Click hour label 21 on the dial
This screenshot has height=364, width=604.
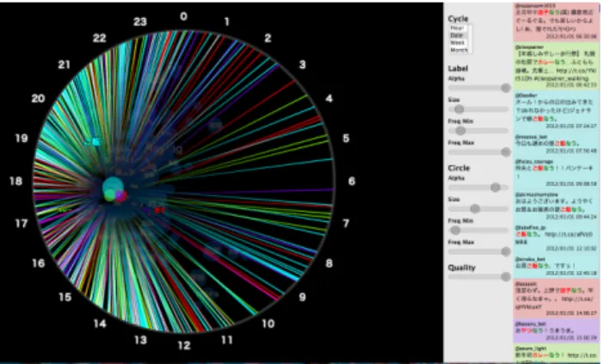(64, 65)
